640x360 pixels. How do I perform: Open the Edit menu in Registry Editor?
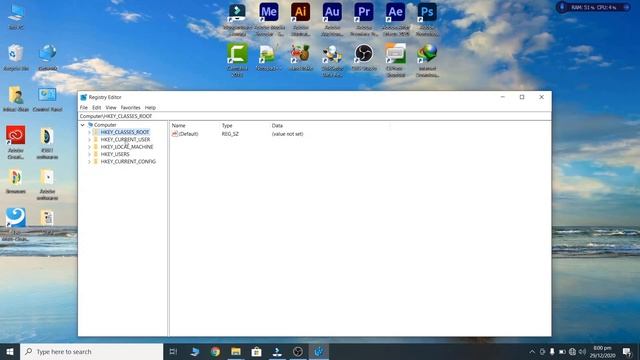[97, 107]
